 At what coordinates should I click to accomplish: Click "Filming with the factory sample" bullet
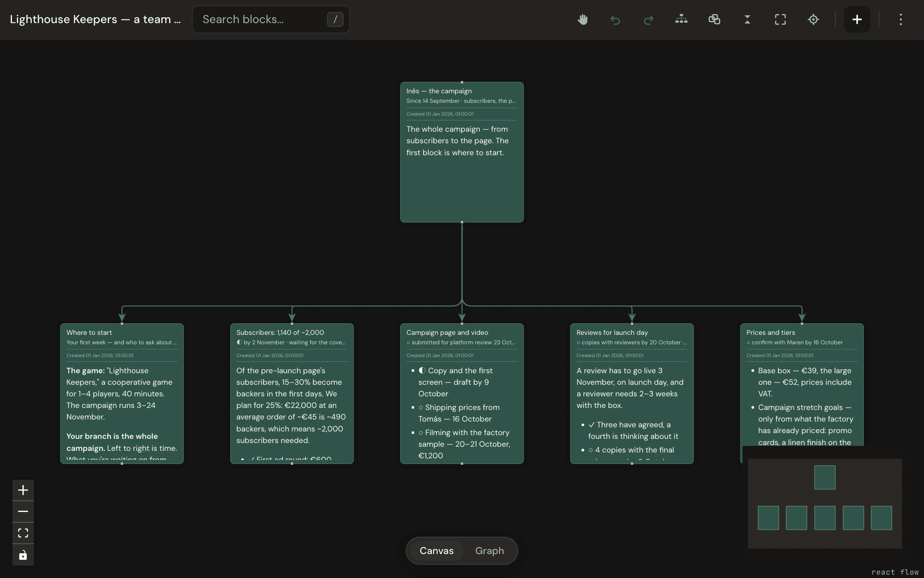click(464, 444)
